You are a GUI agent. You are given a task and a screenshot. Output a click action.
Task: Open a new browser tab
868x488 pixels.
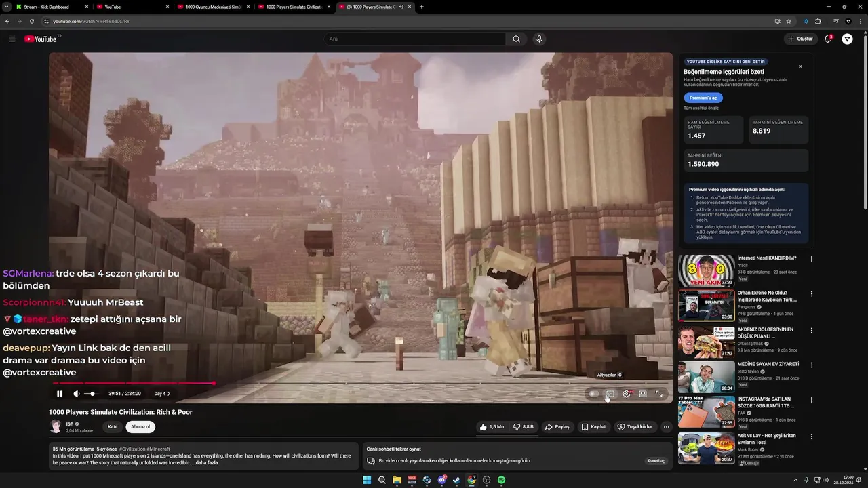point(422,7)
